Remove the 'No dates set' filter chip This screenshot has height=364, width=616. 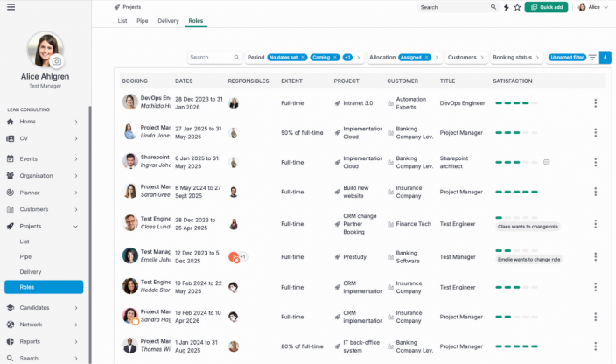[303, 58]
